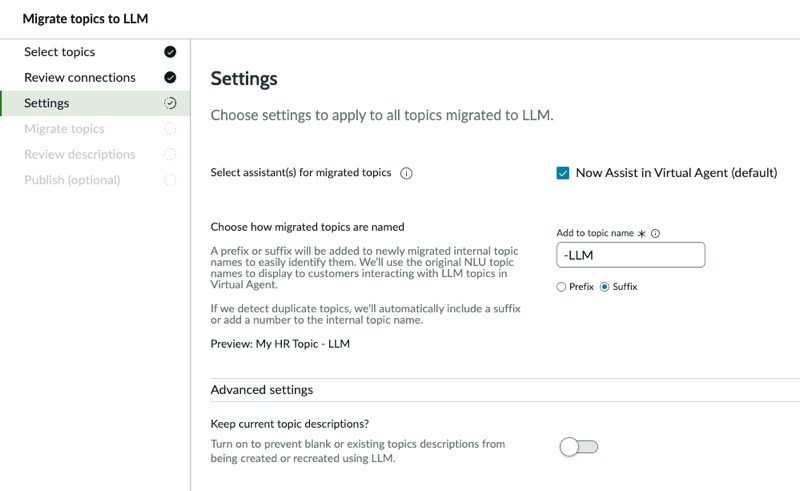The width and height of the screenshot is (800, 491).
Task: Click the Choose how migrated topics are named label
Action: point(307,227)
